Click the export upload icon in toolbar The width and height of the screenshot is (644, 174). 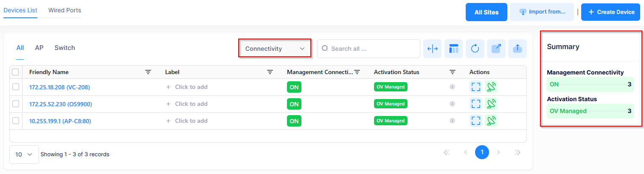point(517,49)
